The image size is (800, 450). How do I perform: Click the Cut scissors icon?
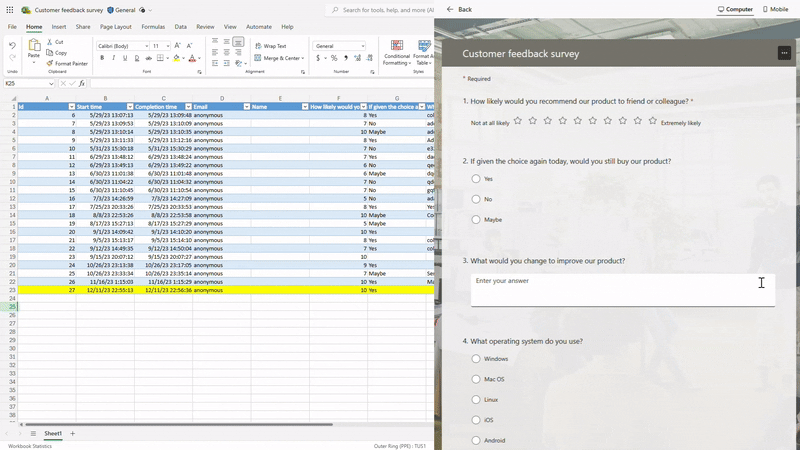(50, 42)
